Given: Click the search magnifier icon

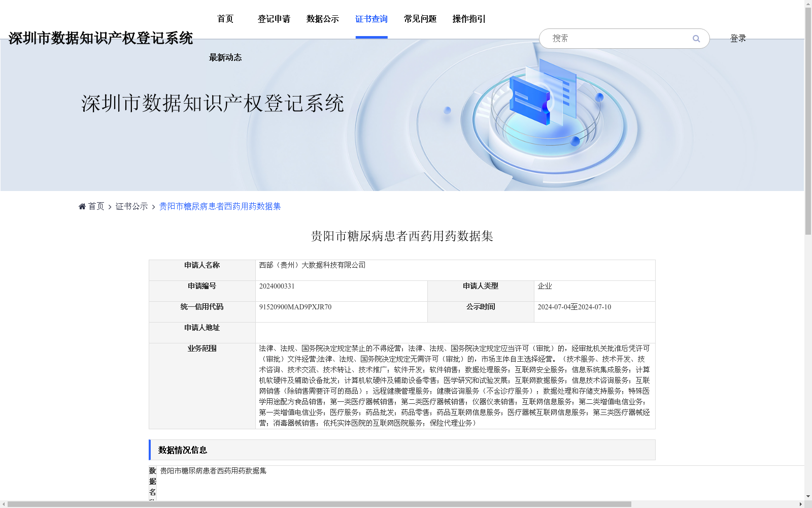Looking at the screenshot, I should (x=696, y=39).
